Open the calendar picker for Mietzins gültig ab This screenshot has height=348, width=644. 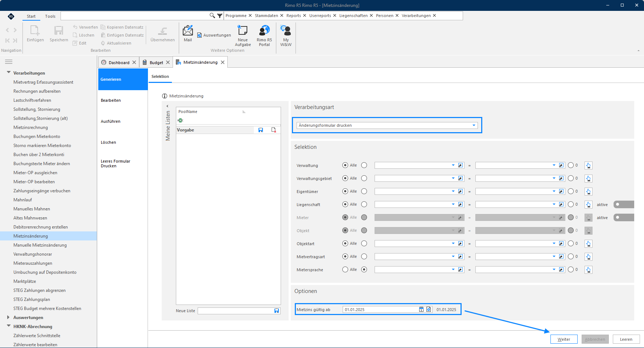tap(421, 310)
